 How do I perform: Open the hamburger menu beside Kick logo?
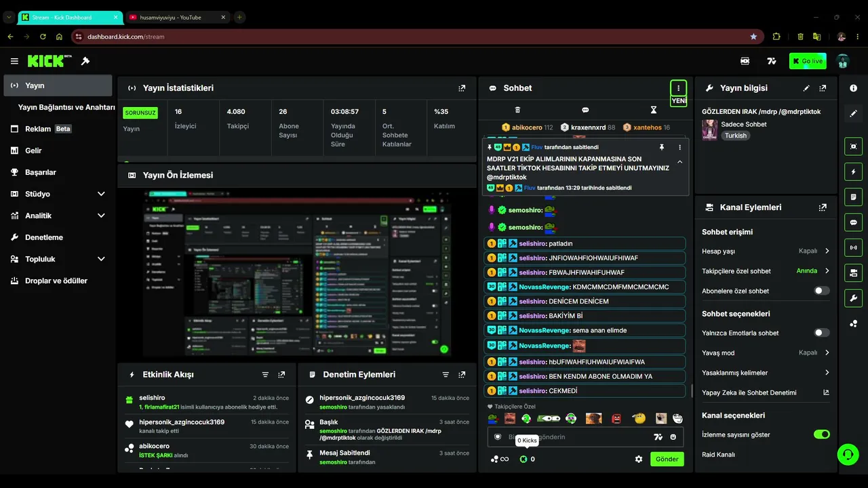point(14,61)
